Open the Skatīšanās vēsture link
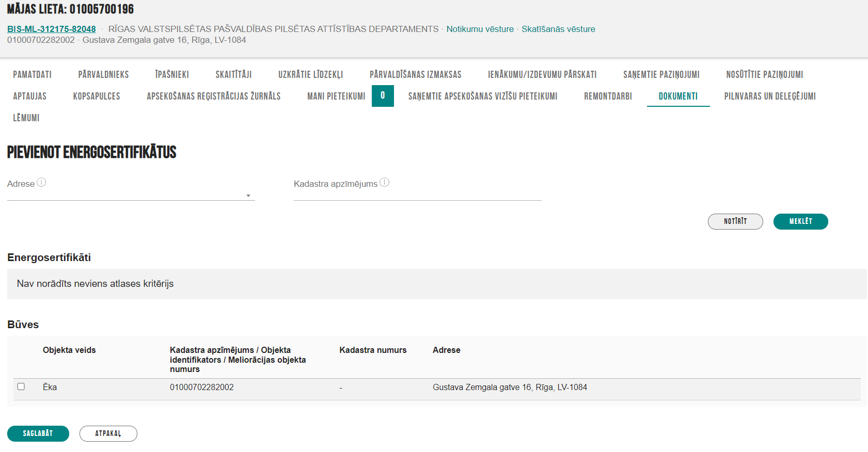 558,29
